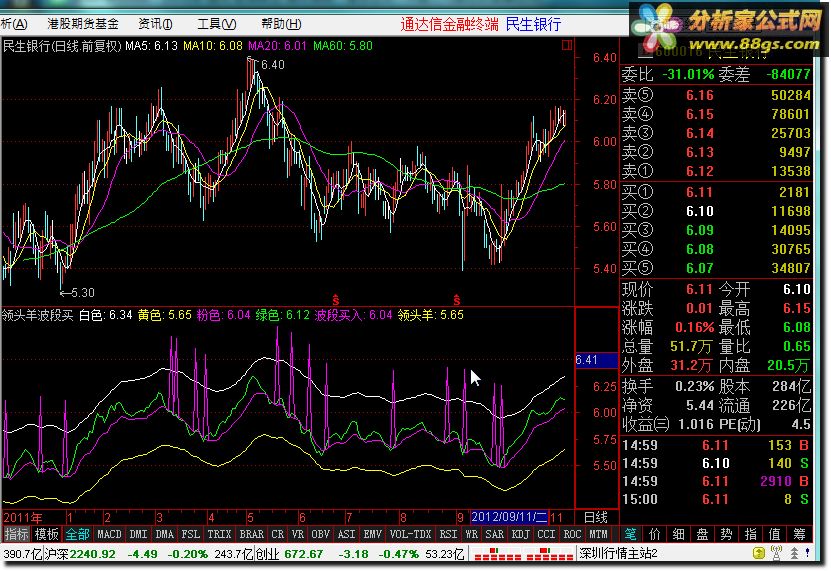The image size is (831, 571).
Task: Click the 15:00 last trade row
Action: pyautogui.click(x=716, y=499)
